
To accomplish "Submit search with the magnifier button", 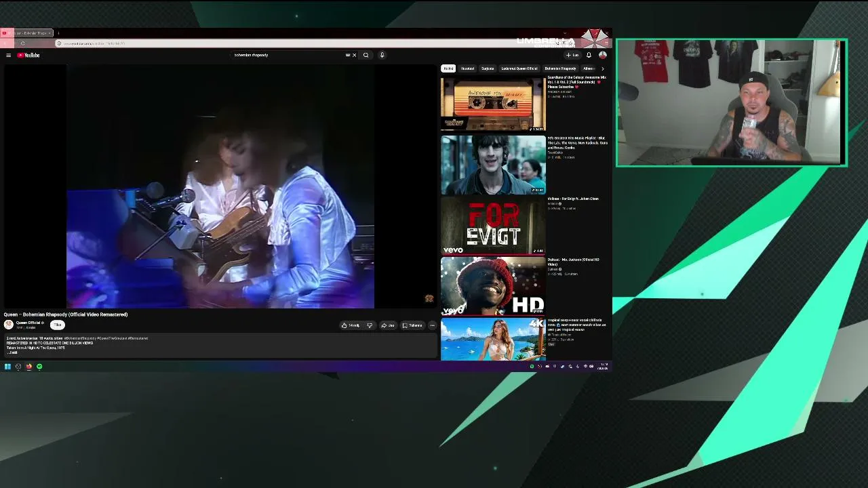I will point(366,55).
